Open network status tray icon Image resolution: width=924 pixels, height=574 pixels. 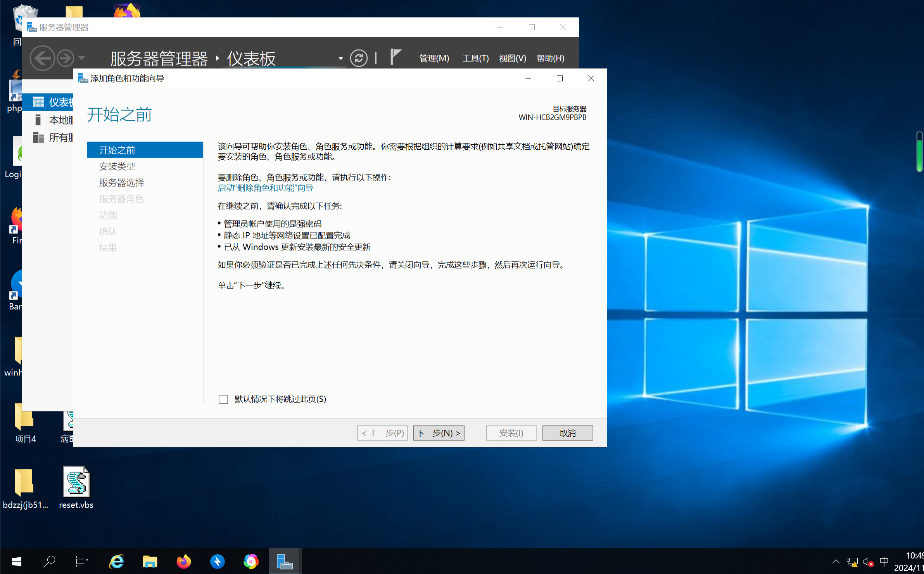[852, 562]
